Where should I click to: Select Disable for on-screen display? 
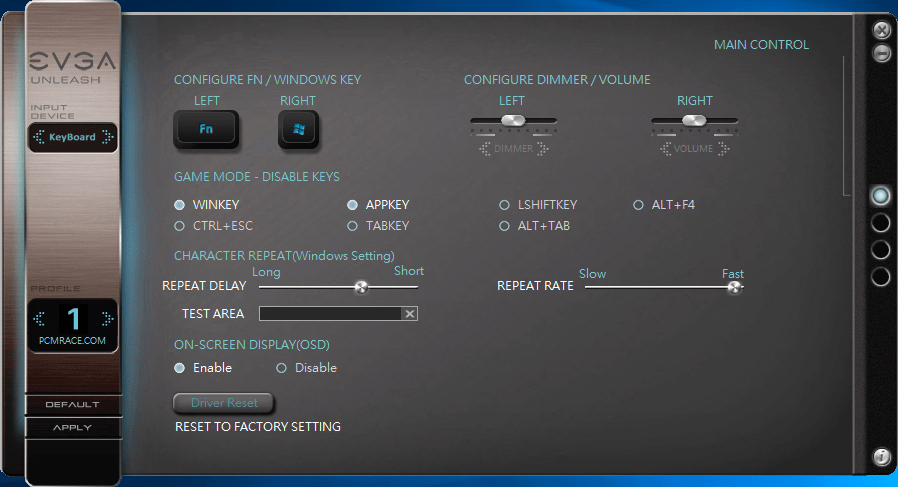[x=281, y=368]
